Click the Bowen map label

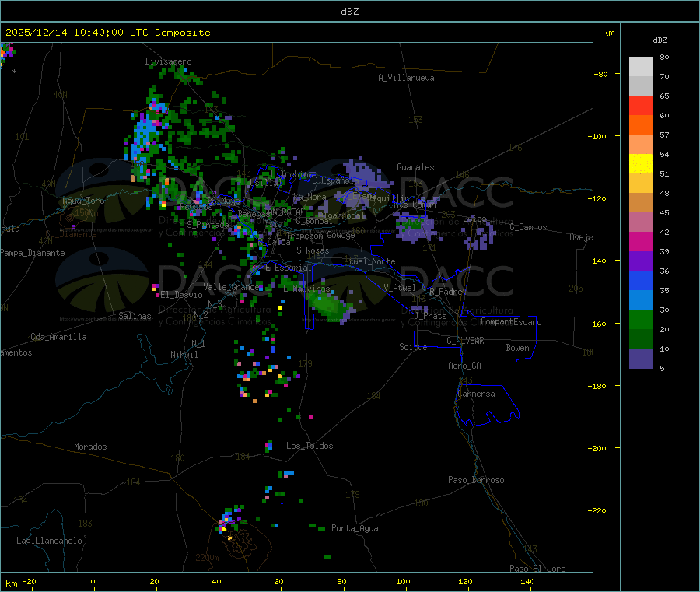point(517,348)
